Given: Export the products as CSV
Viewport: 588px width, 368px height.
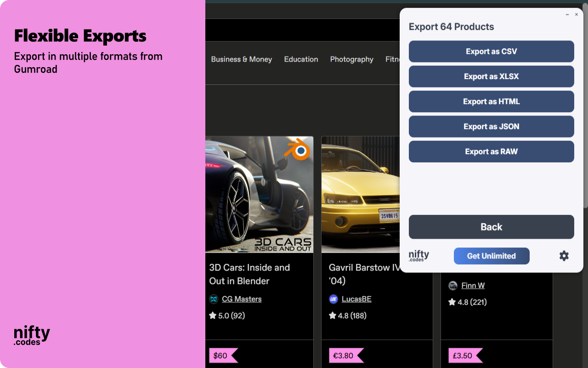Looking at the screenshot, I should (491, 52).
